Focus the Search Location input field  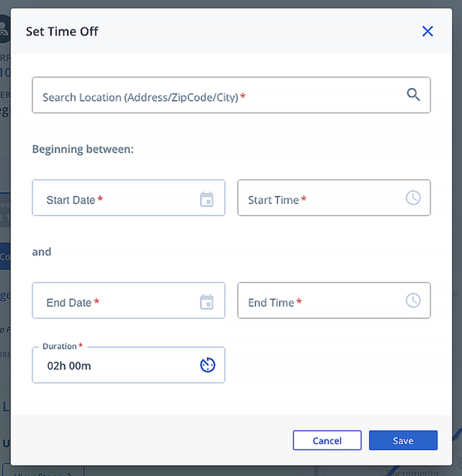[x=231, y=95]
